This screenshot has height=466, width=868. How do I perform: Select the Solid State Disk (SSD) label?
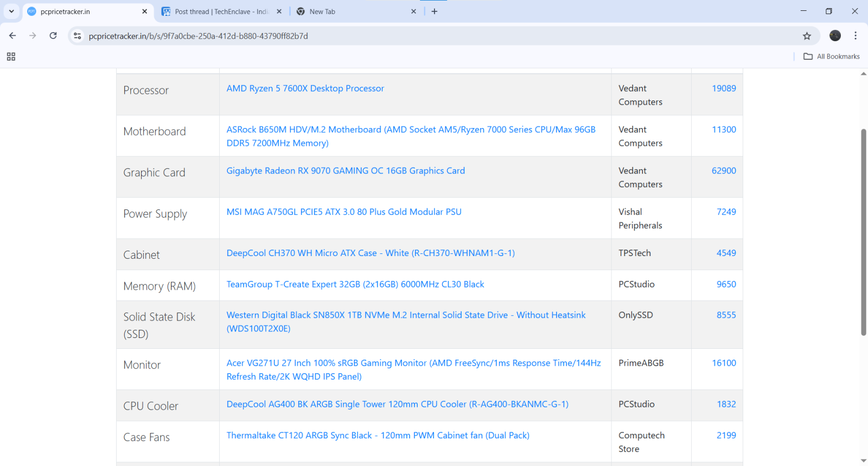point(159,325)
